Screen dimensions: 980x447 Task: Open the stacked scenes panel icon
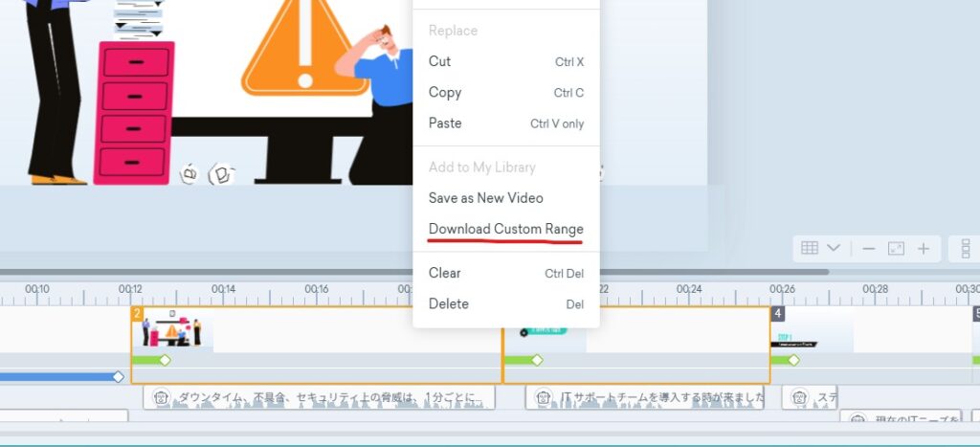(964, 249)
